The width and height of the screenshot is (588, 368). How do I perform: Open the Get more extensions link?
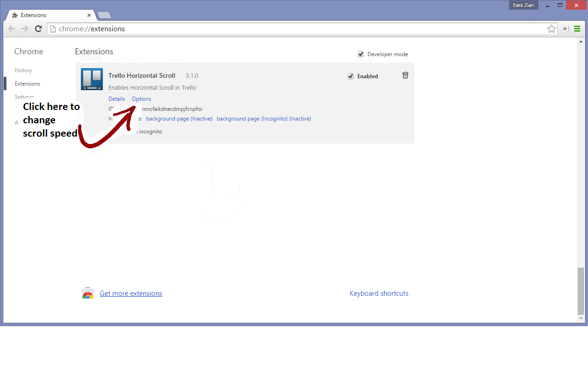pyautogui.click(x=131, y=293)
